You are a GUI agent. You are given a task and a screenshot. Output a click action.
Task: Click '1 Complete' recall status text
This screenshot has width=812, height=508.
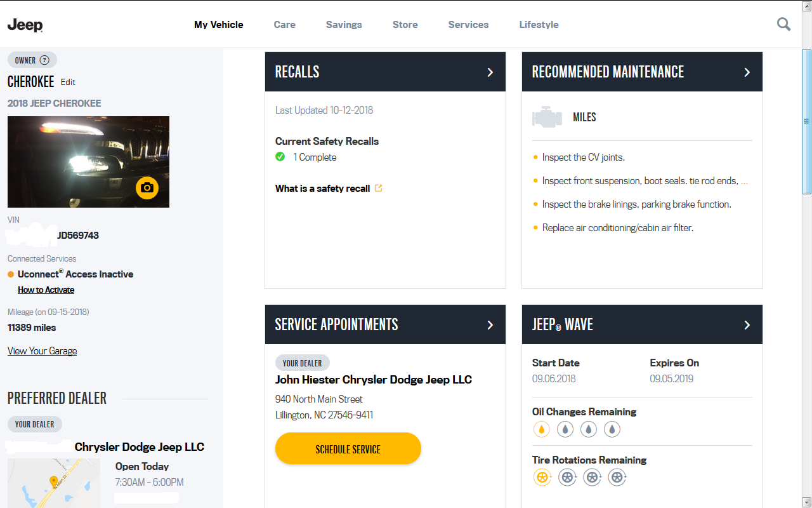pos(315,157)
